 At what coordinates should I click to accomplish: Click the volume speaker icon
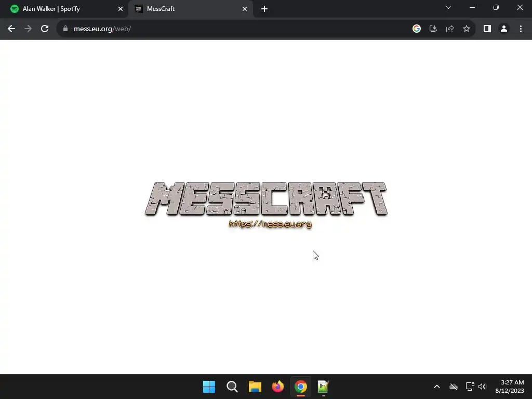[482, 387]
